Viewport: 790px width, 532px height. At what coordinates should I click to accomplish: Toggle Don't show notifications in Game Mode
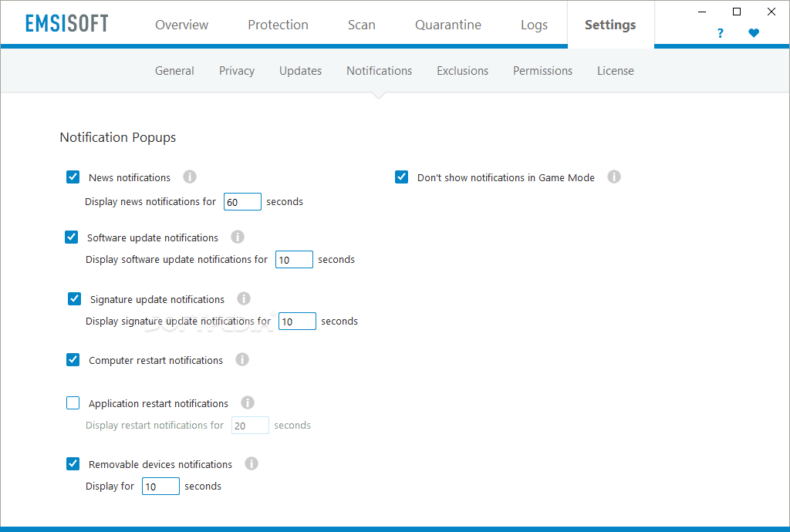tap(401, 177)
